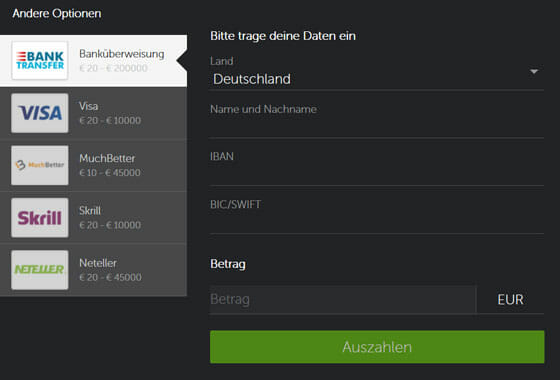Pick the Neteller payment label
This screenshot has height=380, width=560.
pyautogui.click(x=98, y=263)
